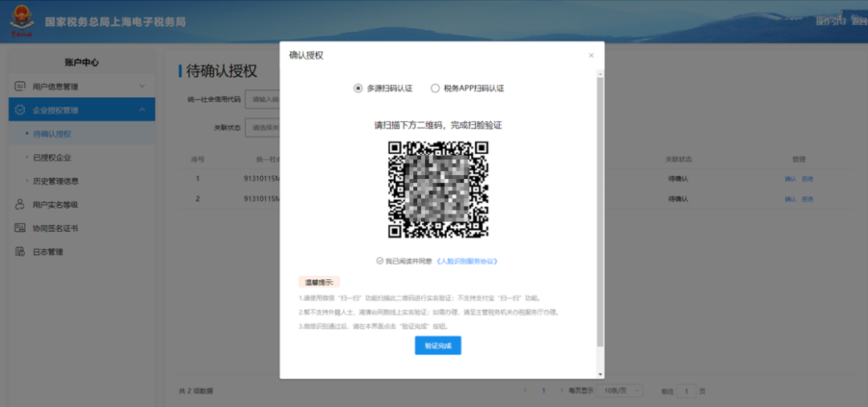Screen dimensions: 868x407
Task: Click the 企业授权管理 badge icon
Action: tap(20, 109)
